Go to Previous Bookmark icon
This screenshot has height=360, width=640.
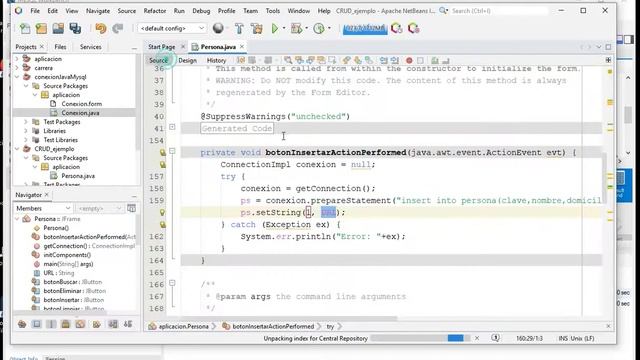(x=347, y=60)
